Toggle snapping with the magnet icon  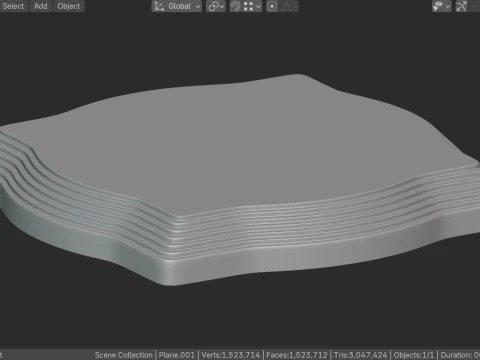click(235, 6)
